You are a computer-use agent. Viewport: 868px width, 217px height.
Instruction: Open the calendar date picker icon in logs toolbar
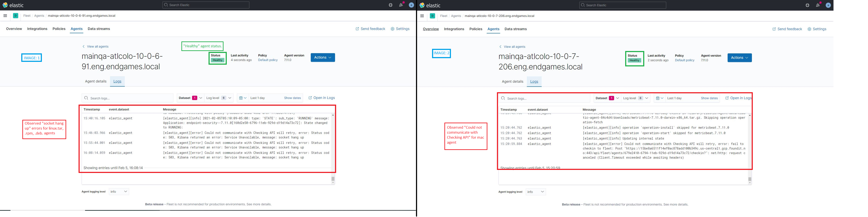(241, 98)
